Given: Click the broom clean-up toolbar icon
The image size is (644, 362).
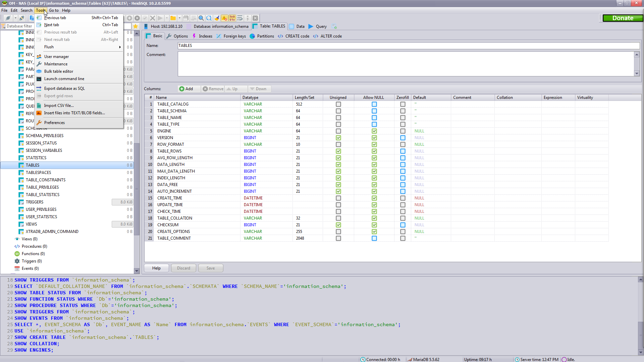Looking at the screenshot, I should [217, 18].
